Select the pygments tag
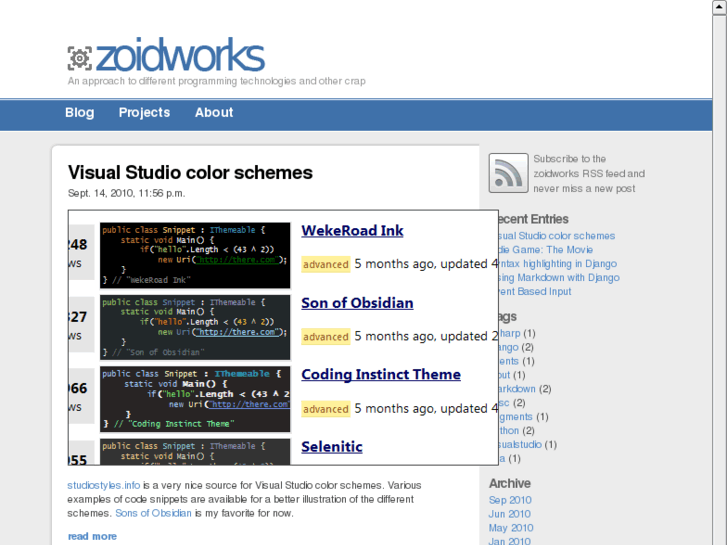The image size is (727, 545). [x=516, y=417]
